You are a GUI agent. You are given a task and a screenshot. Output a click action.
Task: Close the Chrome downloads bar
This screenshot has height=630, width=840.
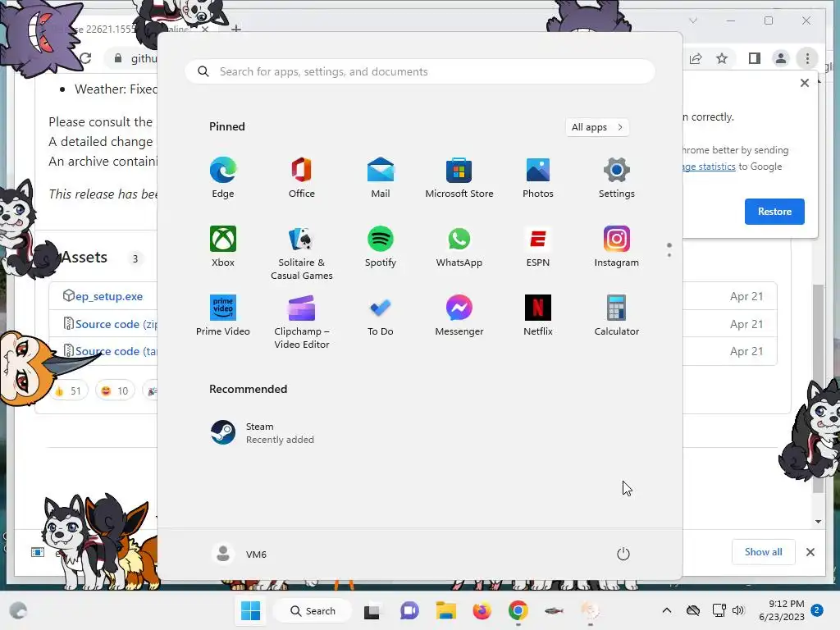pyautogui.click(x=810, y=552)
